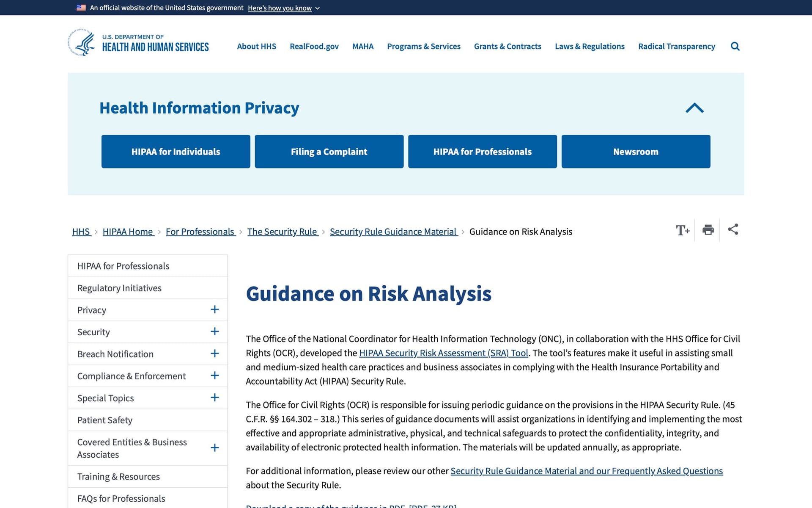Expand the Security sidebar section
This screenshot has height=508, width=812.
[215, 331]
